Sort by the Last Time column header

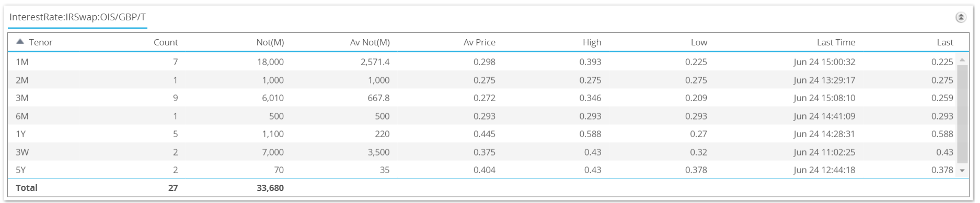836,42
